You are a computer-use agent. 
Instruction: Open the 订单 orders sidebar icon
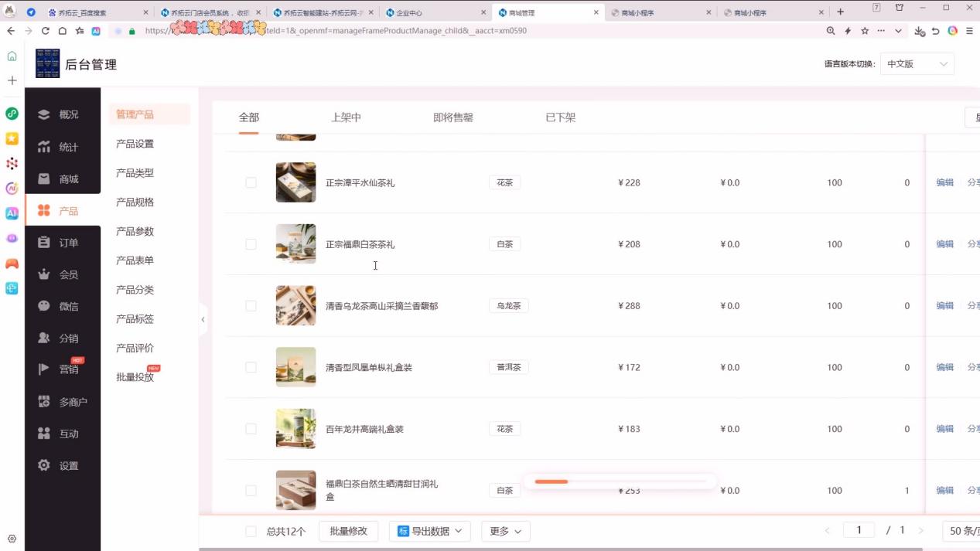pyautogui.click(x=44, y=243)
